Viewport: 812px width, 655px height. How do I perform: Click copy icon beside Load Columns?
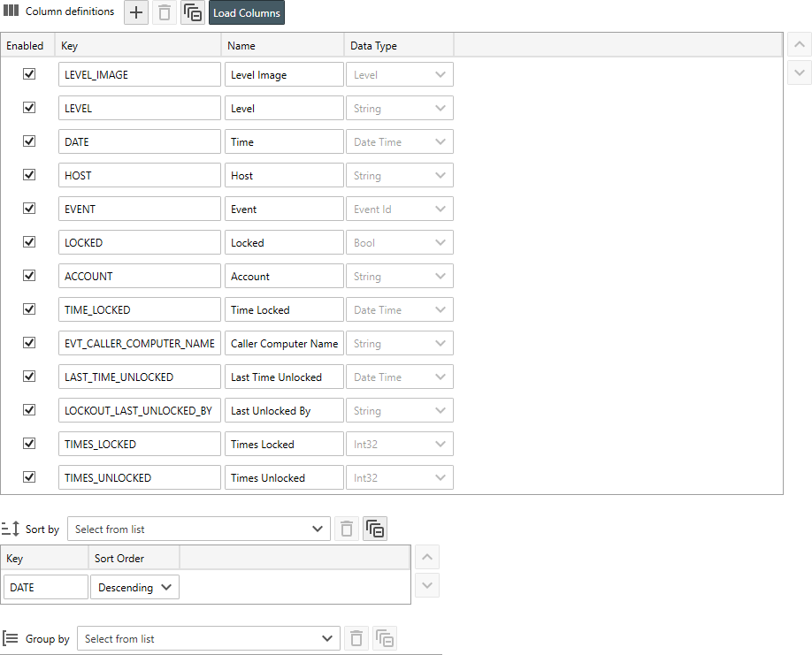click(193, 12)
